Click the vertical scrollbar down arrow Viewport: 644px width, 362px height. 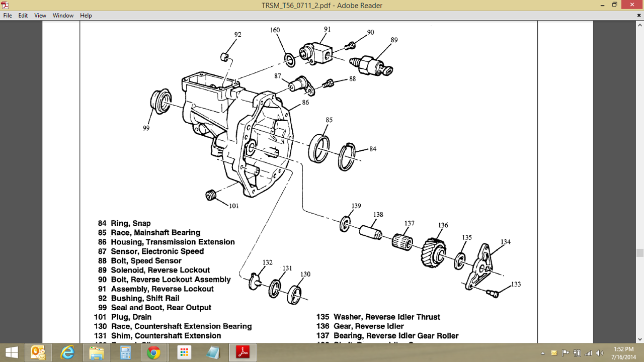639,339
